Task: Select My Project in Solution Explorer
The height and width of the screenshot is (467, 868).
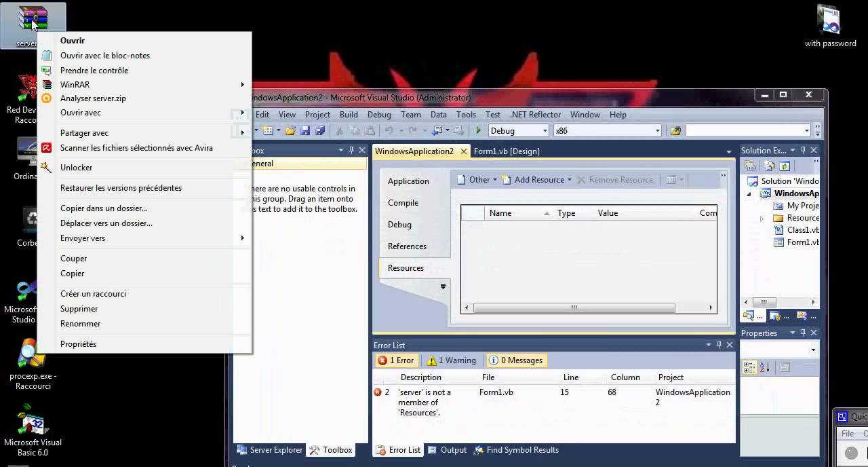Action: click(x=796, y=206)
